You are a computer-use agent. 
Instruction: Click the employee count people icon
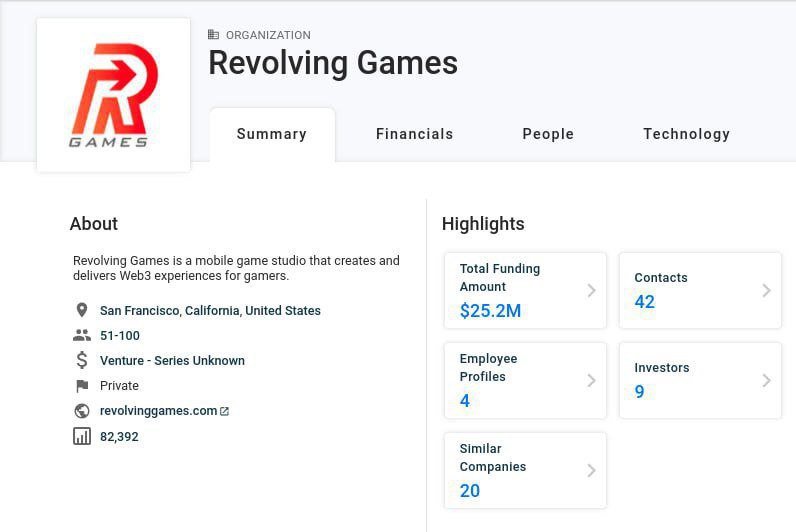click(82, 336)
